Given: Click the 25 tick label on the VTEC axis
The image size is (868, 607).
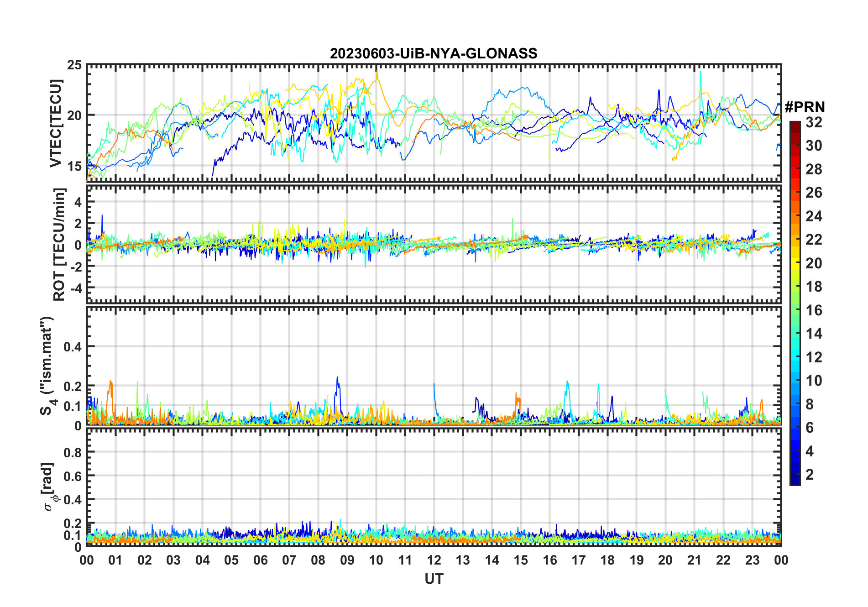Looking at the screenshot, I should [x=74, y=65].
